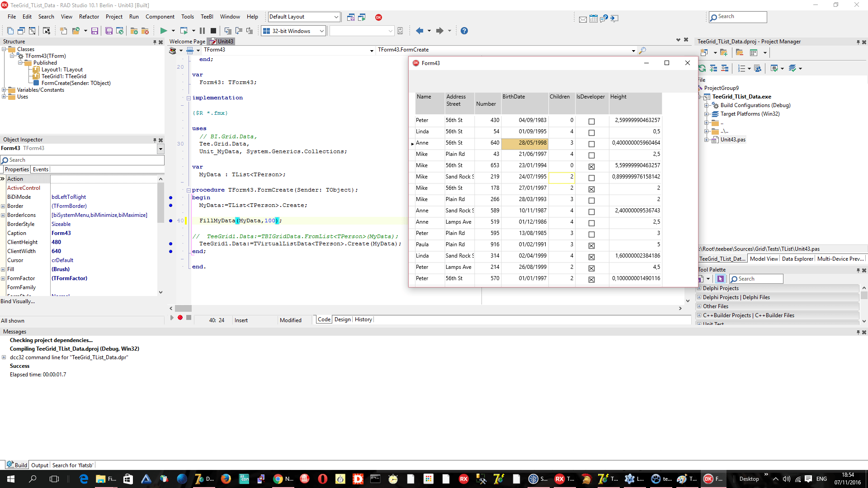Save all files using Save All icon
Viewport: 868px width, 488px height.
pyautogui.click(x=109, y=31)
